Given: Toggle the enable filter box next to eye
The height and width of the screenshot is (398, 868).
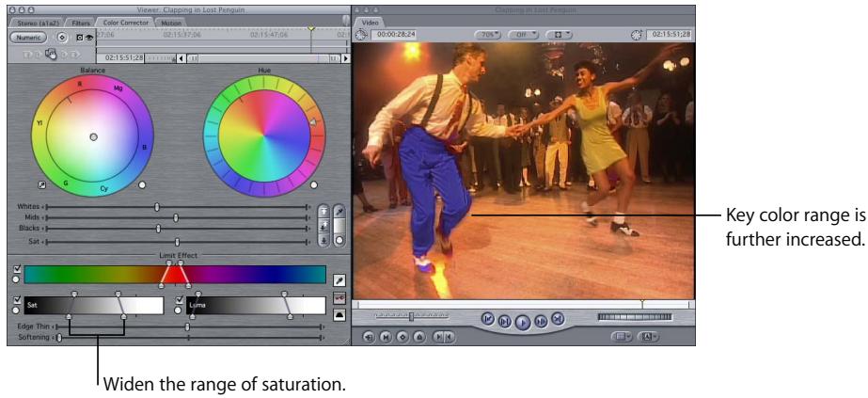Looking at the screenshot, I should pyautogui.click(x=79, y=38).
